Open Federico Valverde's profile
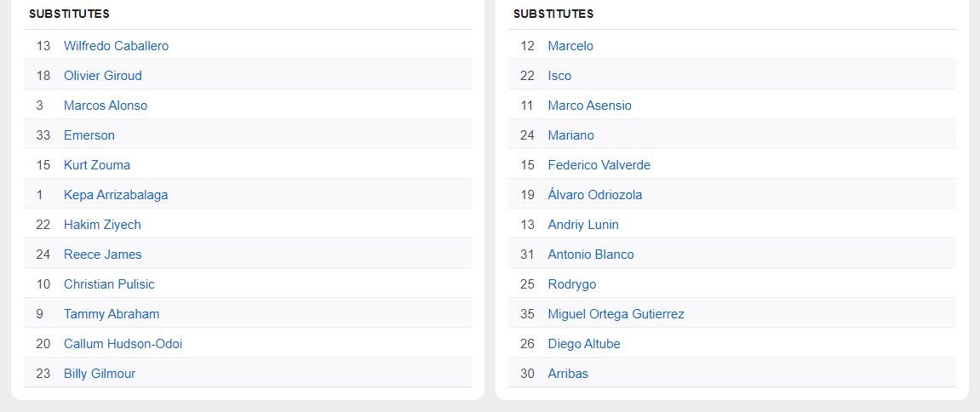This screenshot has width=980, height=412. coord(599,165)
